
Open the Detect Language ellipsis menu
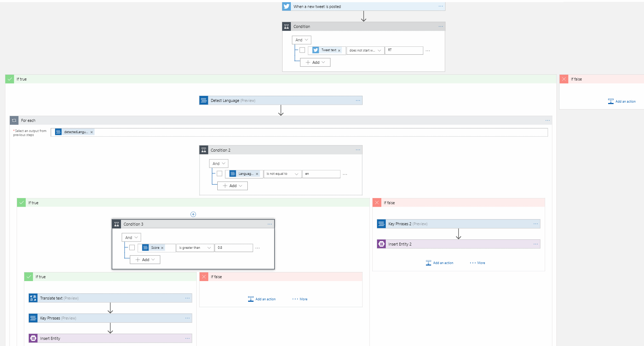pyautogui.click(x=358, y=100)
